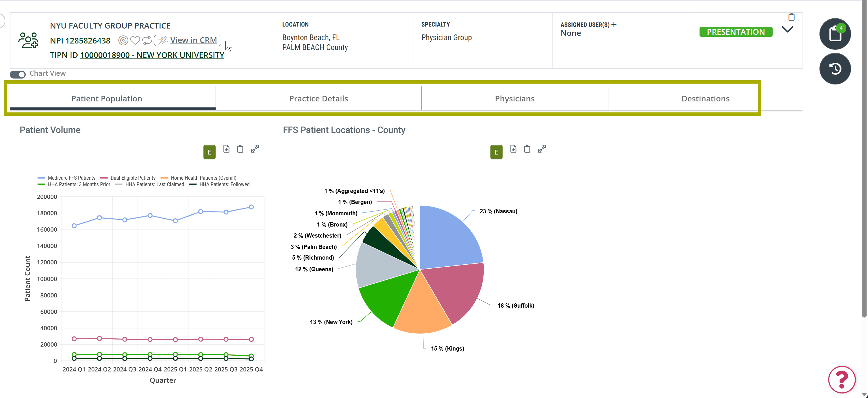Toggle Medicare FFS Patients legend series
Screen dimensions: 868x398
click(66, 178)
